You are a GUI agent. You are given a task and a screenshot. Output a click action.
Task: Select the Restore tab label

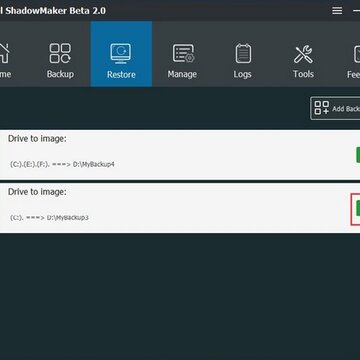(x=121, y=74)
